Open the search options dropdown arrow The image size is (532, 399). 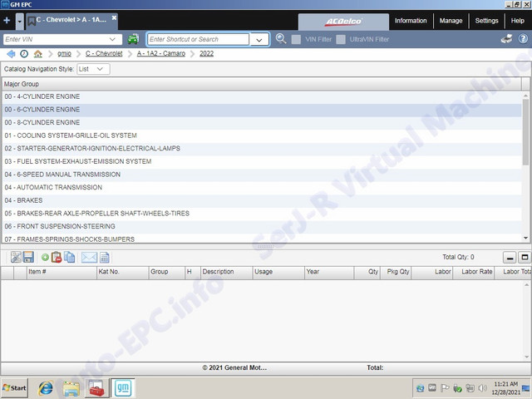point(259,40)
